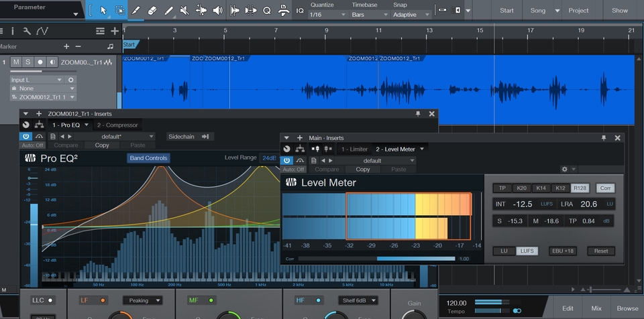This screenshot has height=319, width=644.
Task: Open the track inspector info icon
Action: click(13, 31)
